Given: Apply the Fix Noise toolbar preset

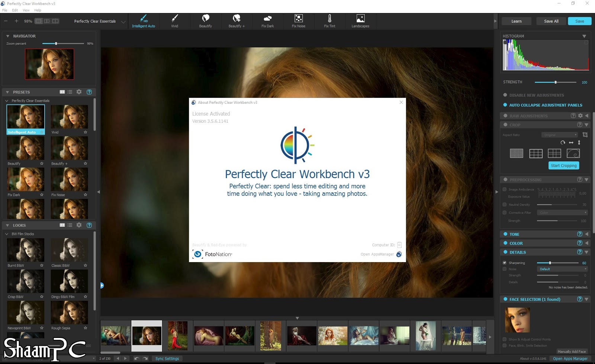Looking at the screenshot, I should 299,21.
